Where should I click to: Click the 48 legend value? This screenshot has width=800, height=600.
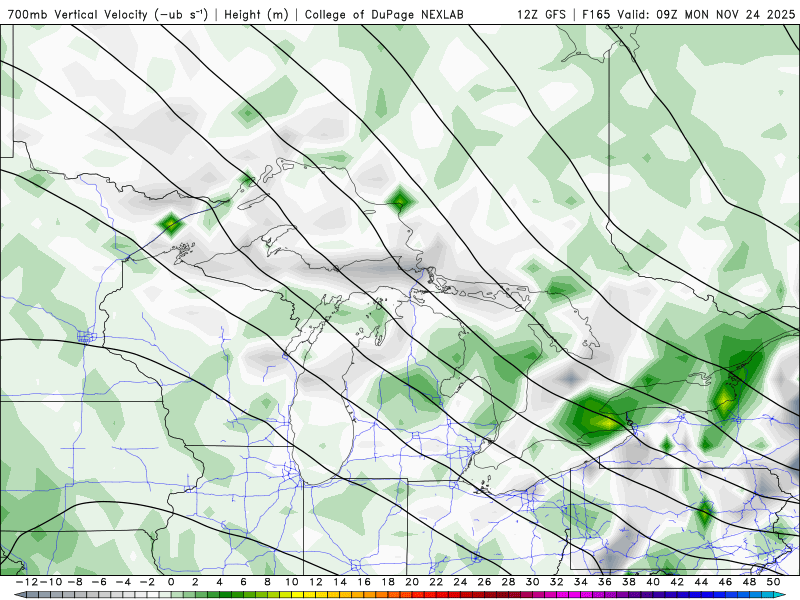(749, 582)
